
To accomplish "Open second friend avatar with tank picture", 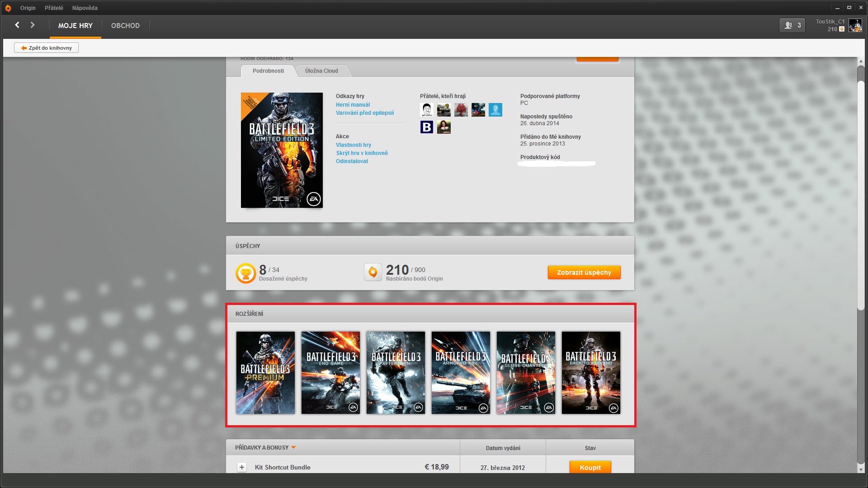I will 444,110.
